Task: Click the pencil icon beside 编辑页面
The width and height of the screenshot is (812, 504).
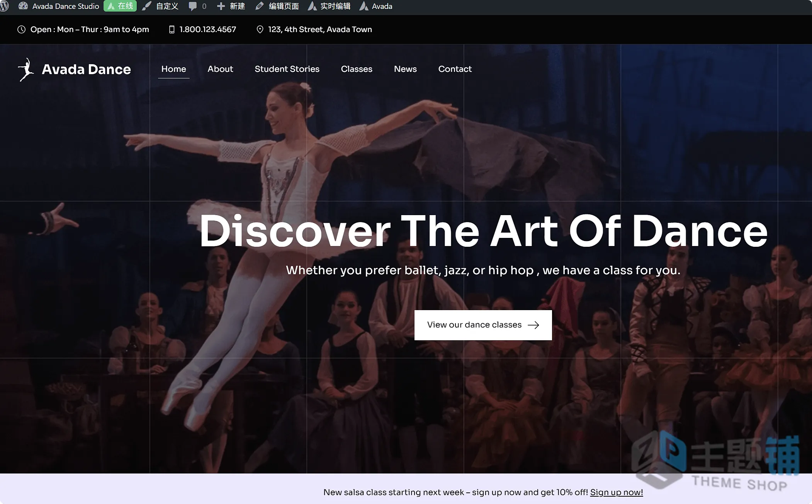Action: click(260, 6)
